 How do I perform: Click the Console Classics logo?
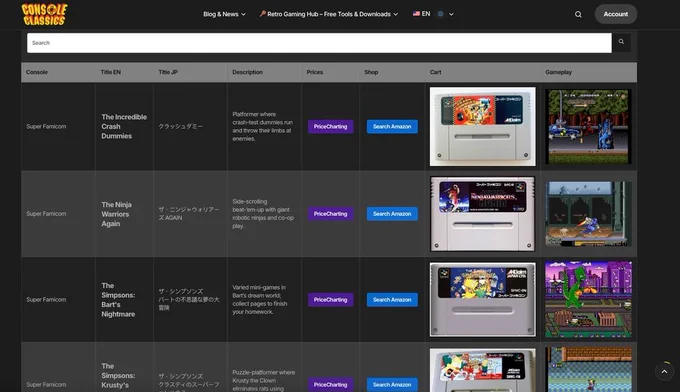(44, 14)
